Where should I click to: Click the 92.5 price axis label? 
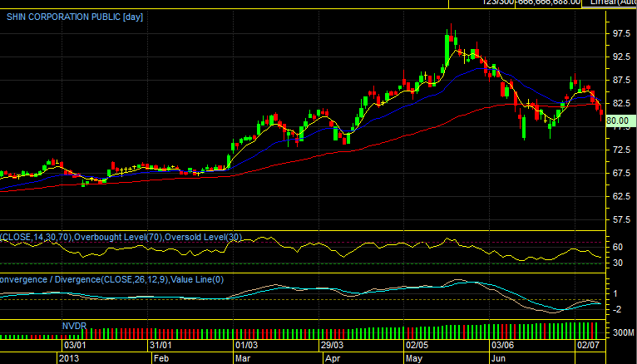[x=621, y=57]
